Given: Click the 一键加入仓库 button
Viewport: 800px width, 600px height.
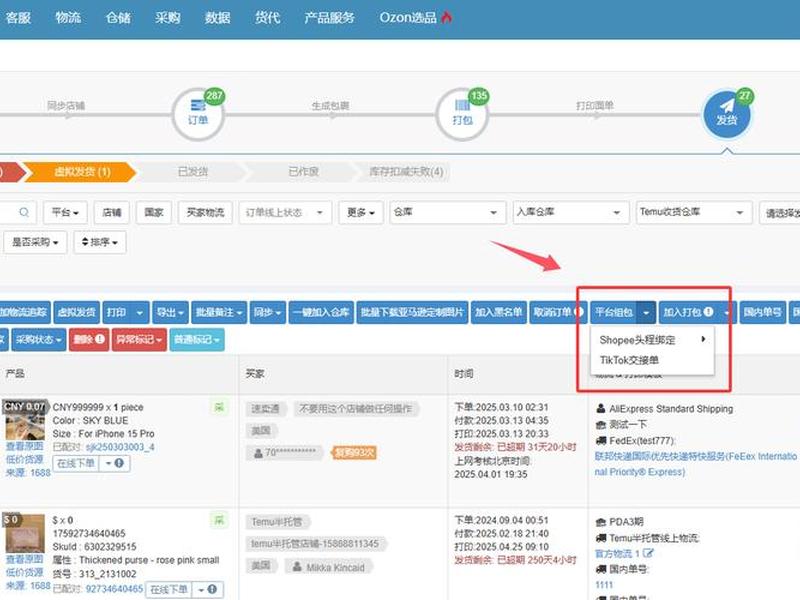Looking at the screenshot, I should 321,312.
